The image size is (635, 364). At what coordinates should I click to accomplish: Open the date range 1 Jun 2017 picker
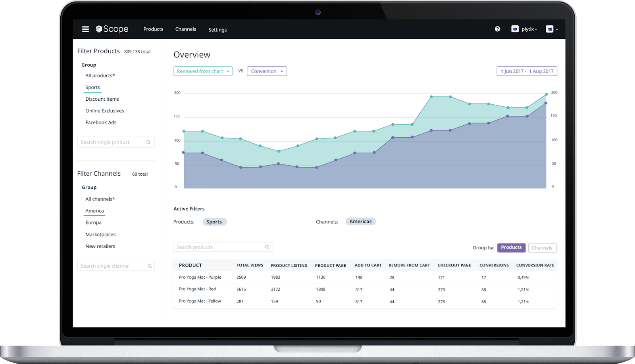527,71
